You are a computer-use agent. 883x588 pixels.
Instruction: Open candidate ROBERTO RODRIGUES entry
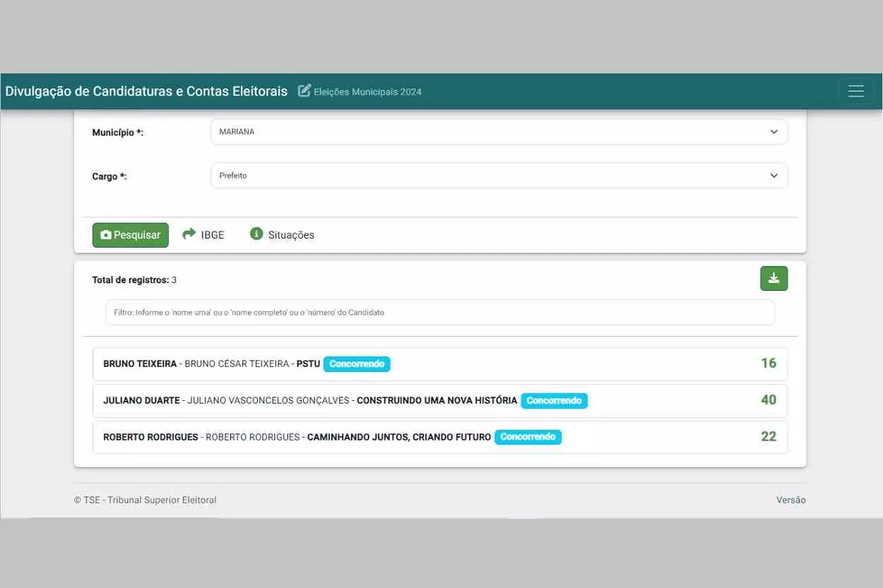point(150,438)
